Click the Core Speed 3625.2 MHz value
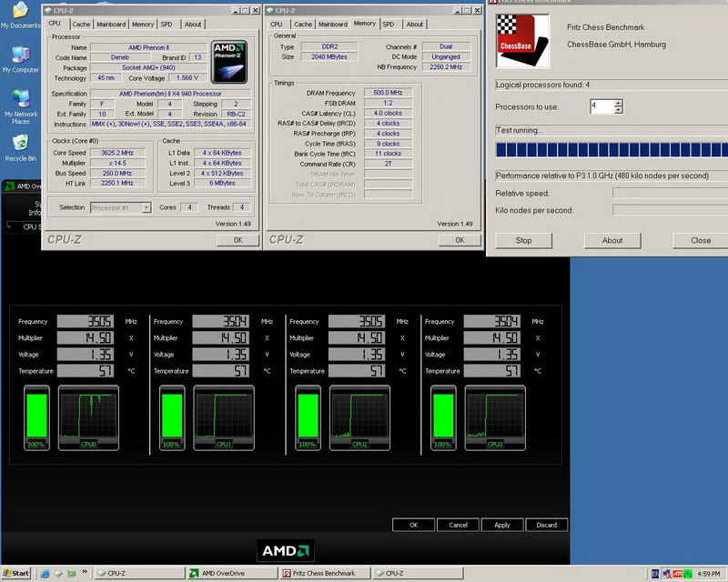728x582 pixels. (x=117, y=153)
